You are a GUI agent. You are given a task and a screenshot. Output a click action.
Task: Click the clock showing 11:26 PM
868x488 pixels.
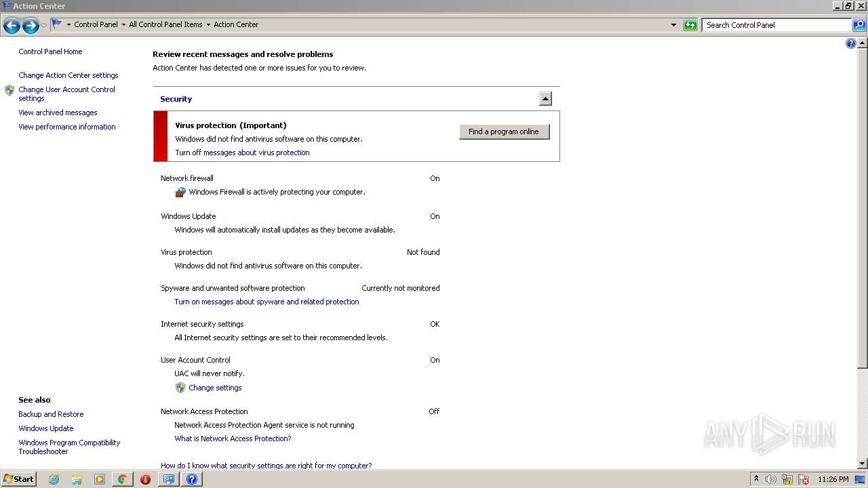pyautogui.click(x=833, y=479)
